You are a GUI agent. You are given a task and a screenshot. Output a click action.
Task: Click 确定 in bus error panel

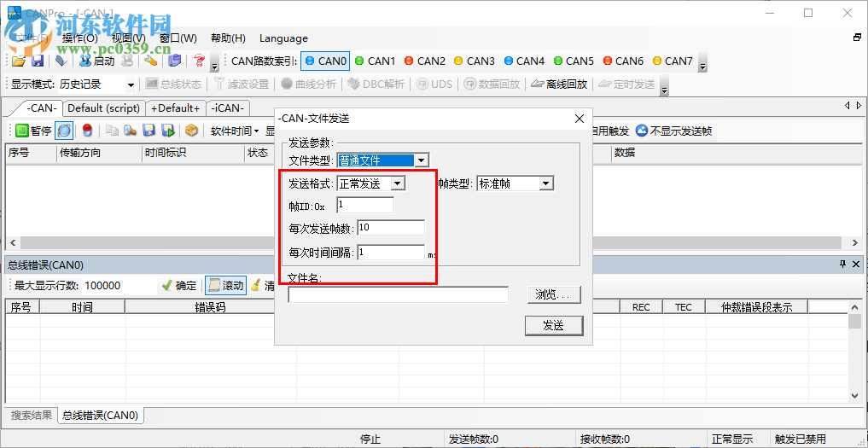[179, 286]
